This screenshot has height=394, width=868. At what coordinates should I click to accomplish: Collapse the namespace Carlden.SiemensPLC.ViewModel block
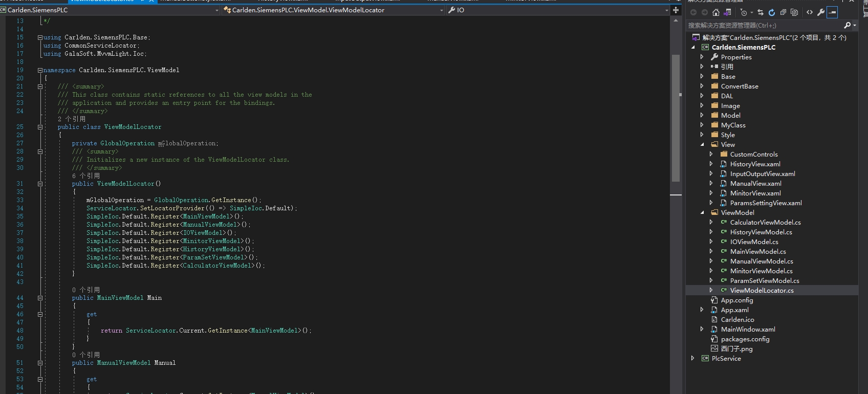(x=40, y=70)
